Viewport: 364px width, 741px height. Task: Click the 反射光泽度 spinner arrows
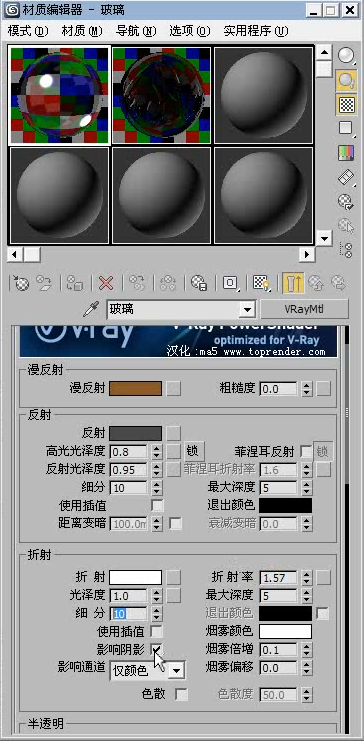[x=157, y=470]
